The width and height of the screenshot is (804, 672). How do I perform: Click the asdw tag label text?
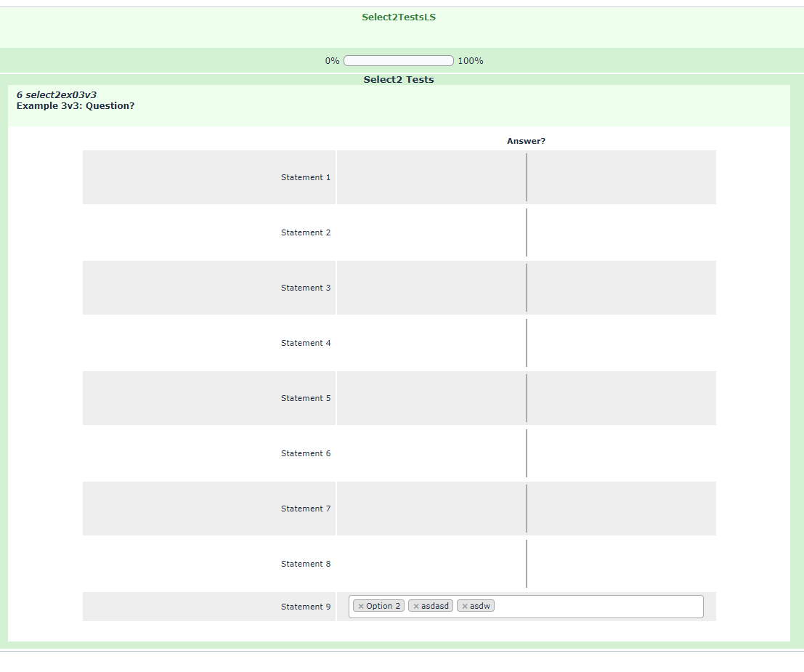(480, 606)
